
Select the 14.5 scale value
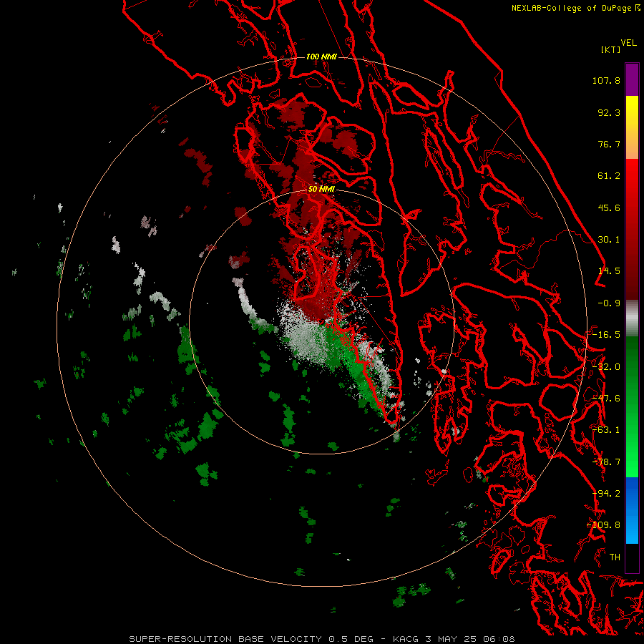click(609, 271)
